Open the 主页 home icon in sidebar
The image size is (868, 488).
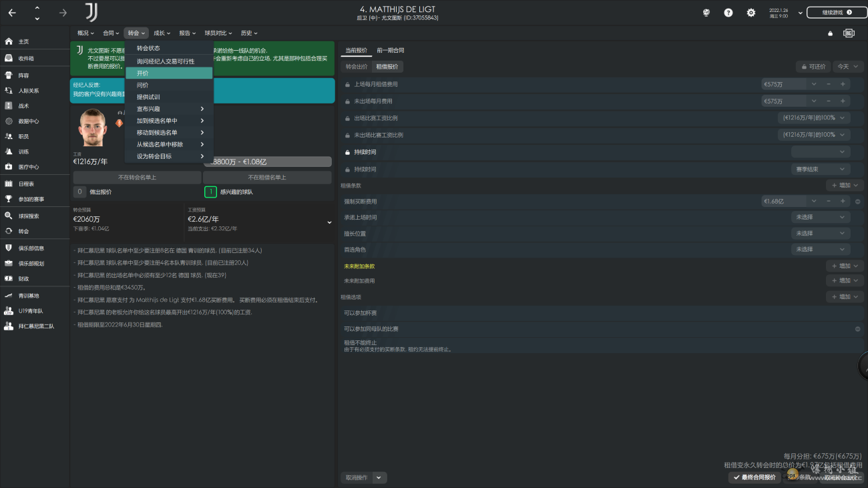(9, 41)
